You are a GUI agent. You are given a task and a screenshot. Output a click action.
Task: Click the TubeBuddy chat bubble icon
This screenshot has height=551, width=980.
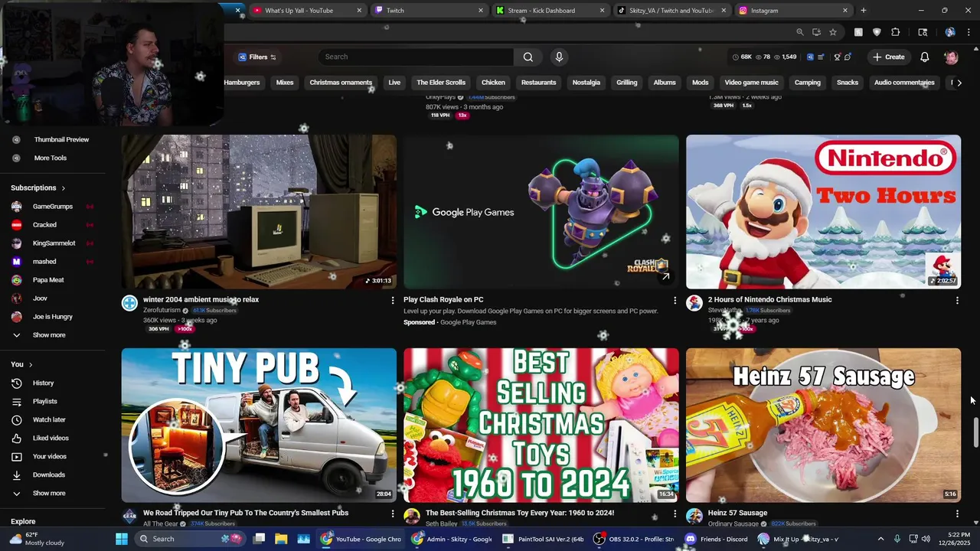point(848,57)
